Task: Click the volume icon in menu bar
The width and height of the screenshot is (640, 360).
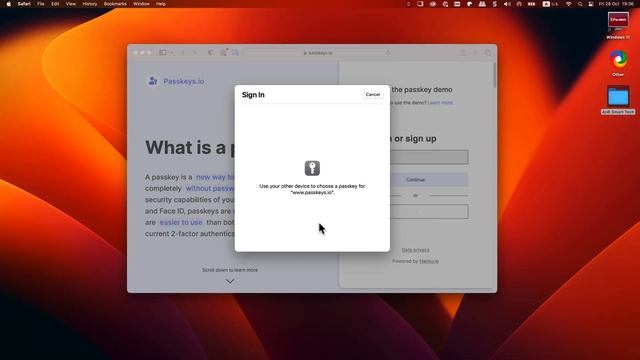Action: pos(507,4)
